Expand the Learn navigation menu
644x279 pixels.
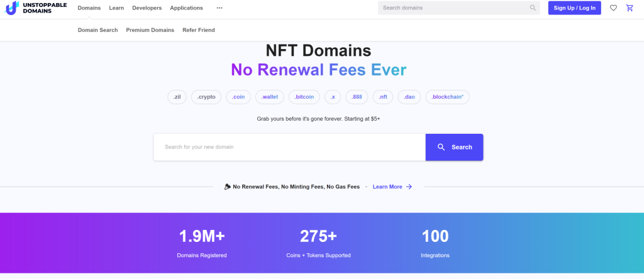[116, 8]
